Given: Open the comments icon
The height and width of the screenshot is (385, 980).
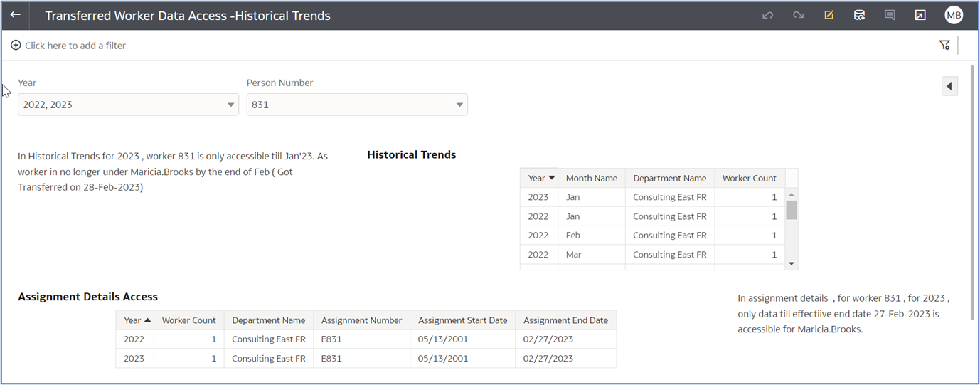Looking at the screenshot, I should [890, 15].
